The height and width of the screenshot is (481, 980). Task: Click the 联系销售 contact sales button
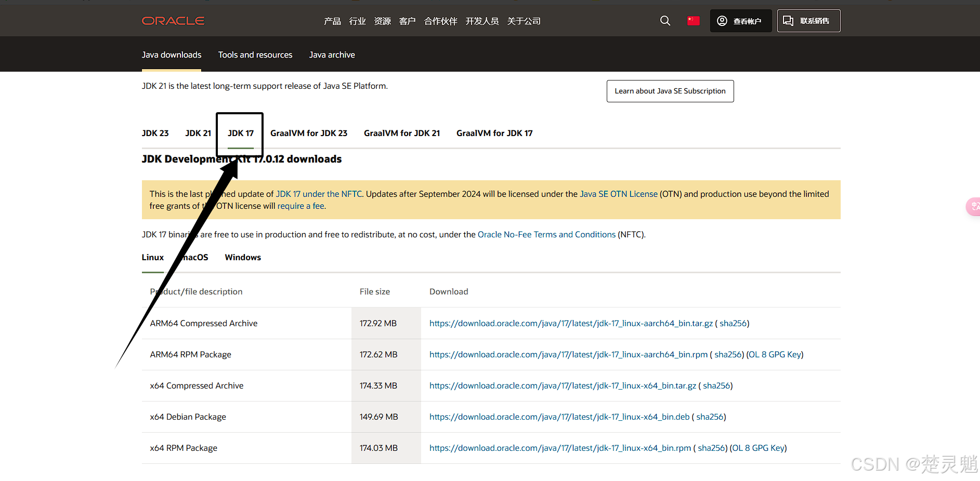[808, 21]
